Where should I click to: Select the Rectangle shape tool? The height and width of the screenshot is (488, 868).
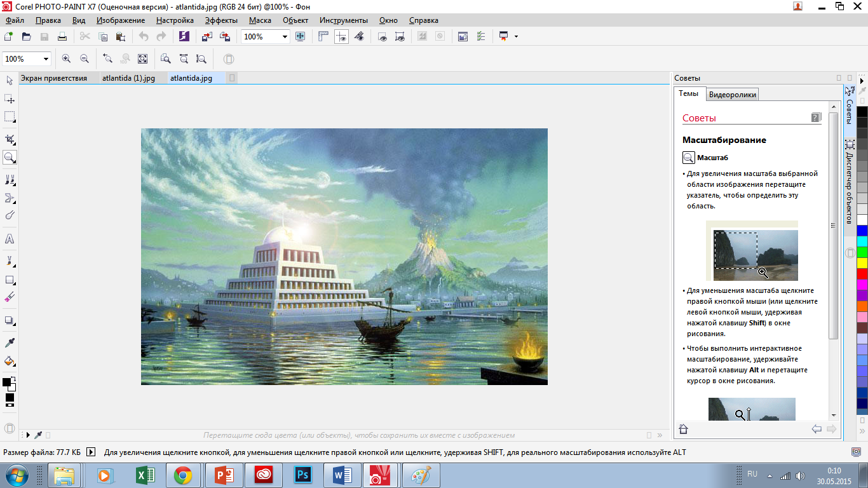[x=10, y=280]
